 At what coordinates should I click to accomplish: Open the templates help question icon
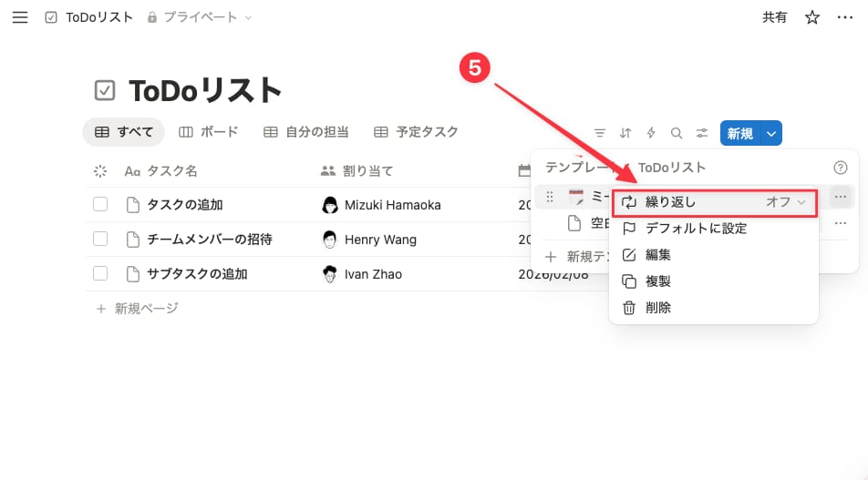840,168
